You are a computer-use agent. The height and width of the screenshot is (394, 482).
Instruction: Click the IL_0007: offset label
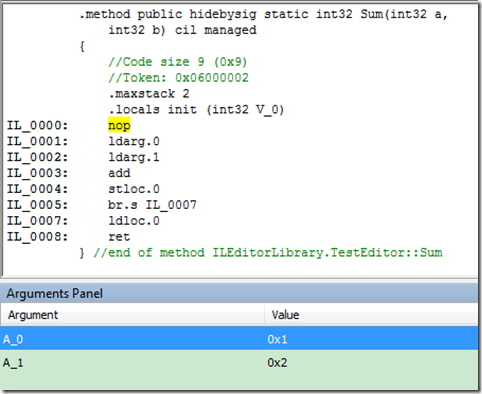37,221
